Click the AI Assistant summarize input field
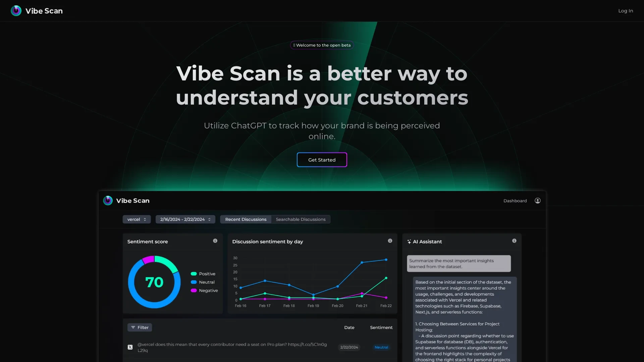 [459, 263]
